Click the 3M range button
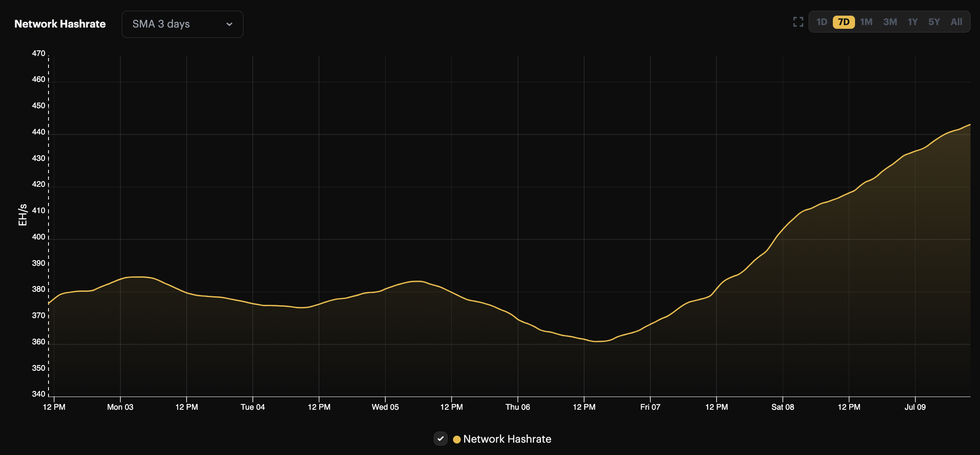The width and height of the screenshot is (980, 455). click(890, 21)
